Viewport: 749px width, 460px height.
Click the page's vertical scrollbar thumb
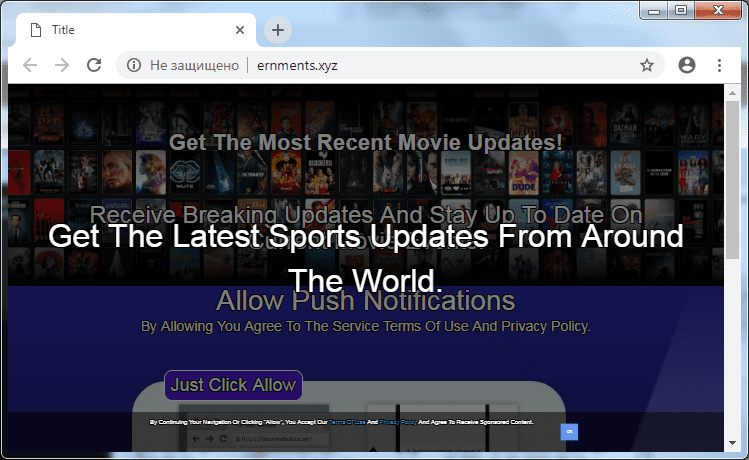pos(733,180)
